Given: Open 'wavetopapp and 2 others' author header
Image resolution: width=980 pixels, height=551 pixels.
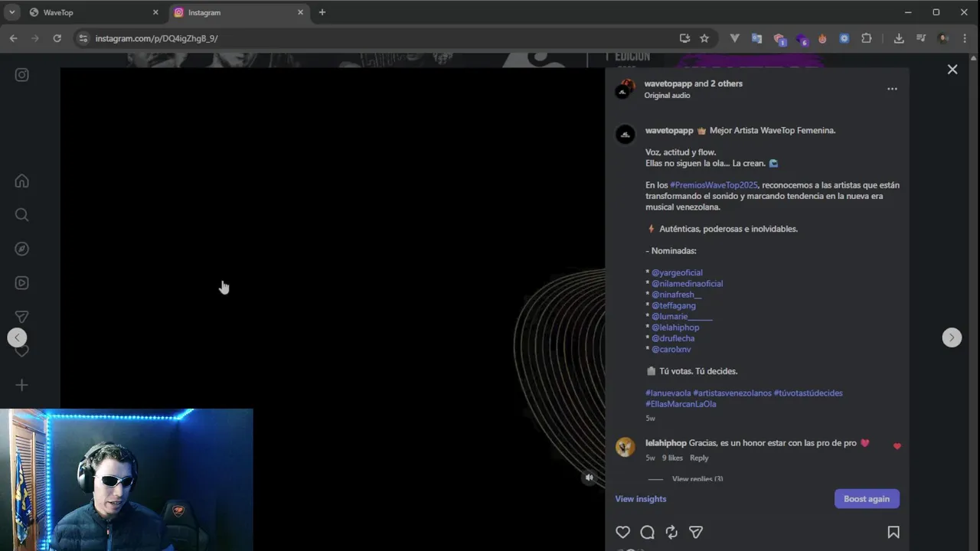Looking at the screenshot, I should pos(694,83).
